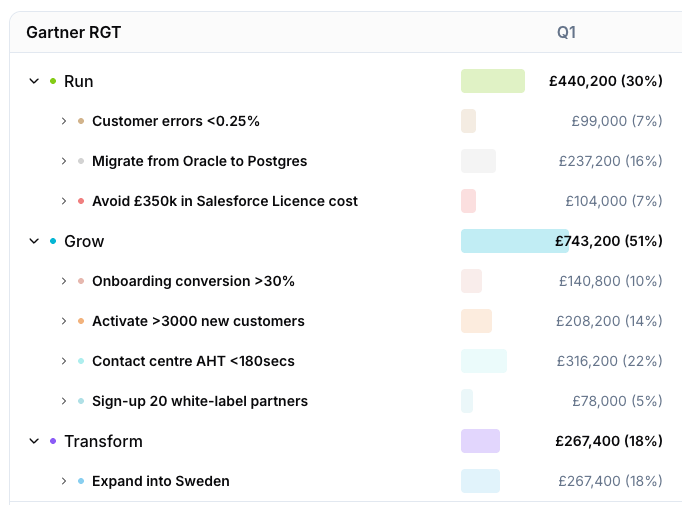Select the Gartner RGT column header

(x=73, y=33)
